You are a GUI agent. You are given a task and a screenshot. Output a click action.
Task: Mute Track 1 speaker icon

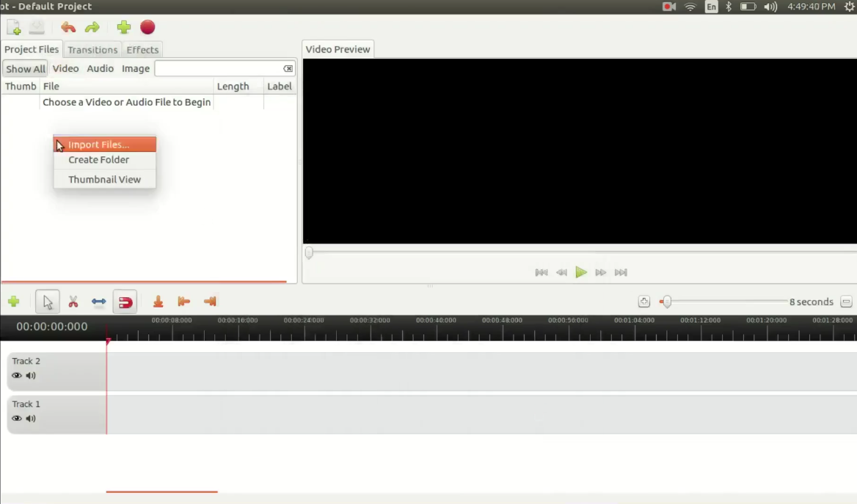(31, 419)
